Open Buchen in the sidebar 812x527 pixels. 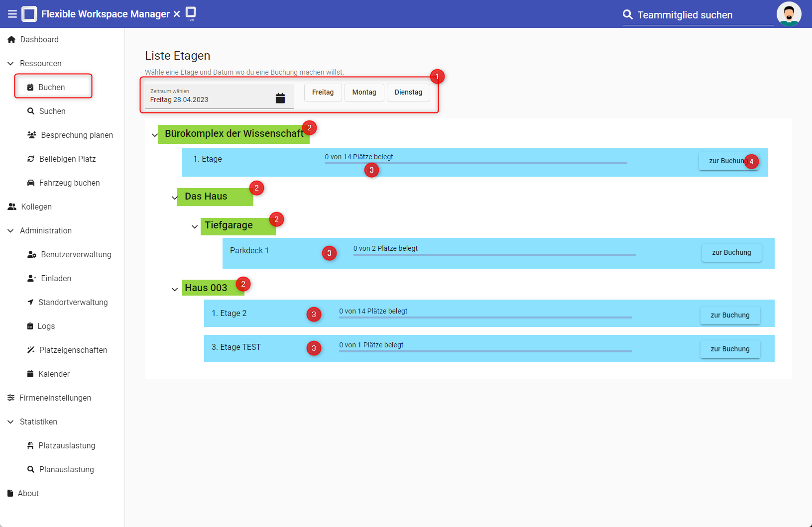(x=52, y=87)
